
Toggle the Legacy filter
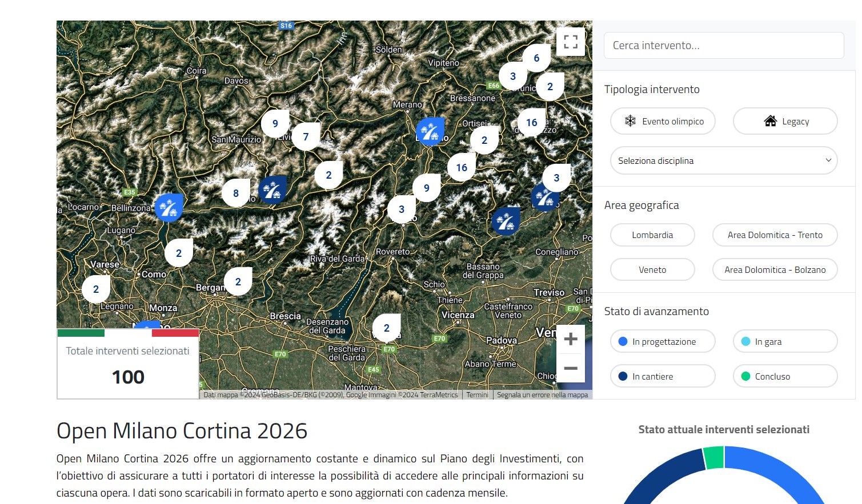tap(785, 121)
